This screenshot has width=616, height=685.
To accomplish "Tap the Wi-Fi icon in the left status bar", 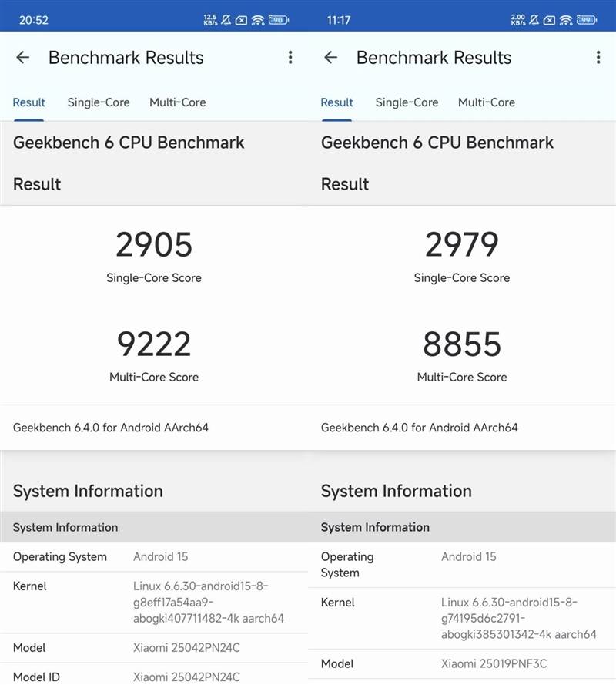I will point(257,20).
